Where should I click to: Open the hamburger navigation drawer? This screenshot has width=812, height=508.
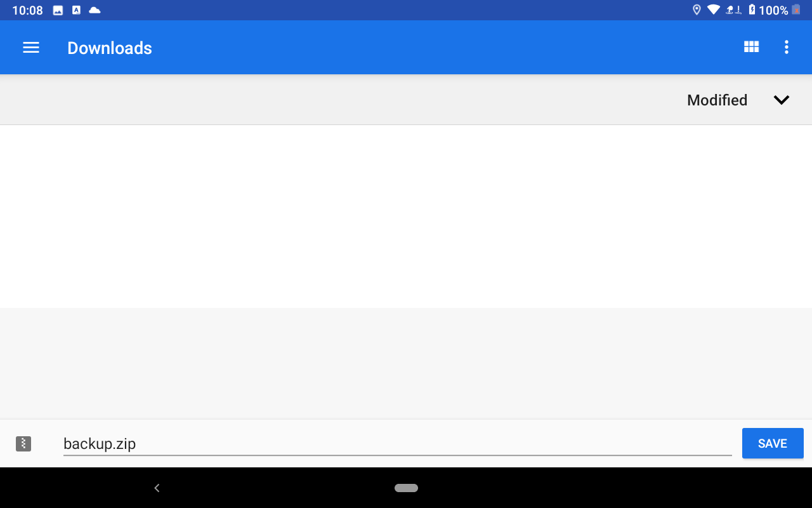[31, 48]
